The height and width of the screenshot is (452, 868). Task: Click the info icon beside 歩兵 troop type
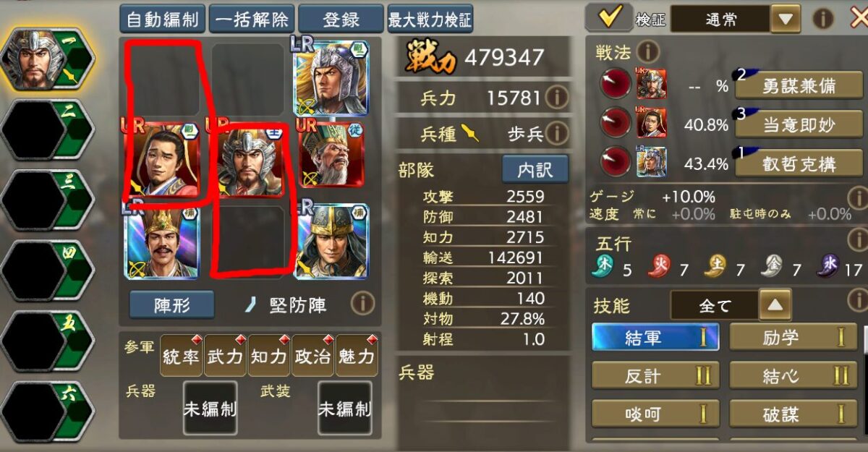tap(556, 133)
